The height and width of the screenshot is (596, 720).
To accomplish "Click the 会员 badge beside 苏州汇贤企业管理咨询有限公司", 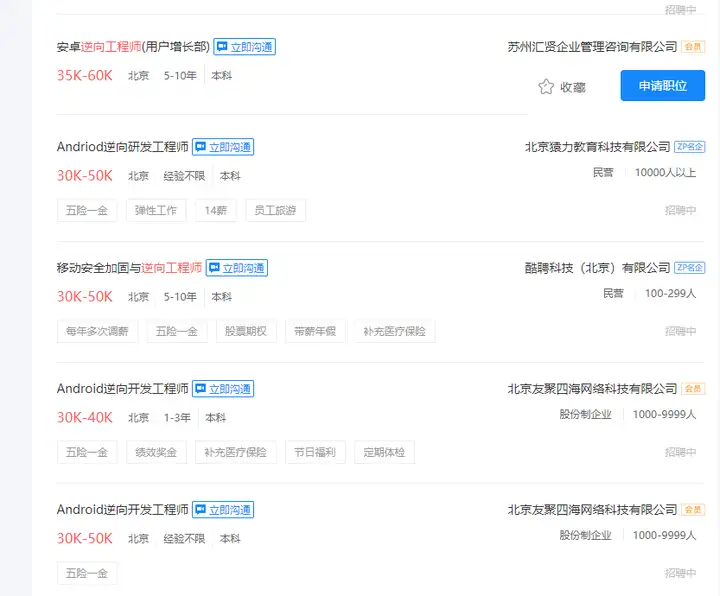I will (693, 47).
